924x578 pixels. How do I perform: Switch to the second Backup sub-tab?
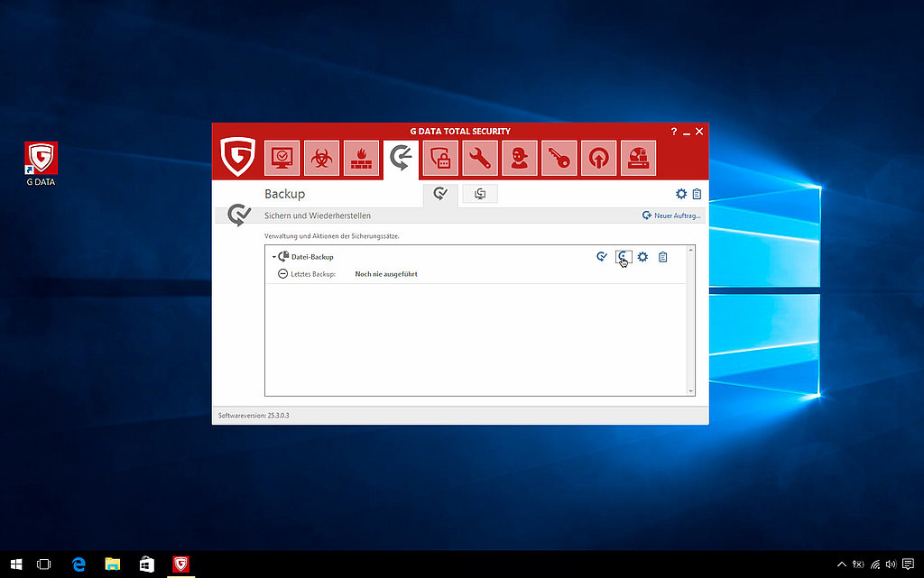pos(480,194)
